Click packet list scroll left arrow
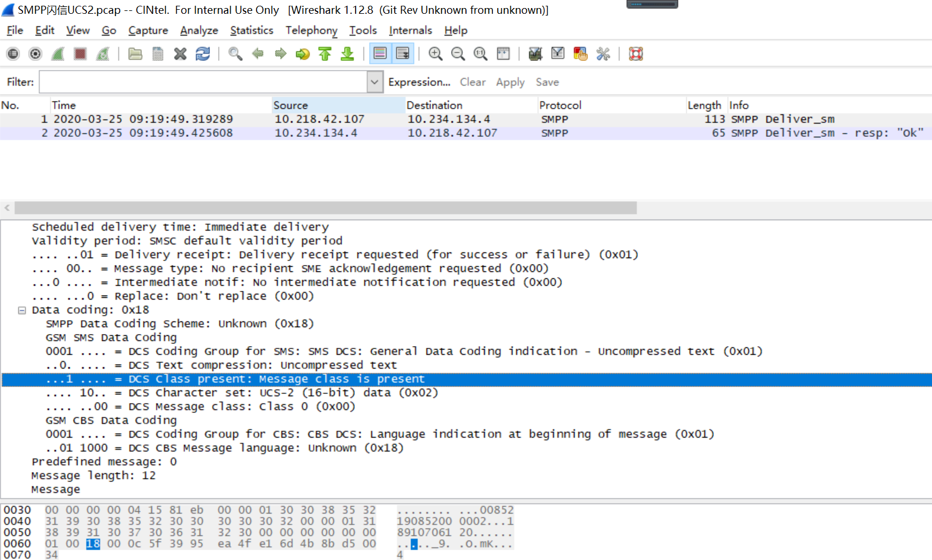This screenshot has height=560, width=932. (x=7, y=208)
